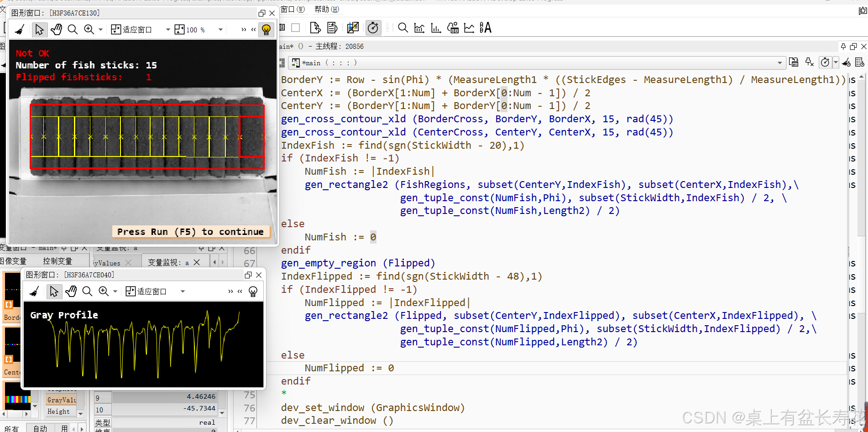Image resolution: width=868 pixels, height=432 pixels.
Task: Open the 100 % zoom dropdown
Action: click(x=220, y=30)
